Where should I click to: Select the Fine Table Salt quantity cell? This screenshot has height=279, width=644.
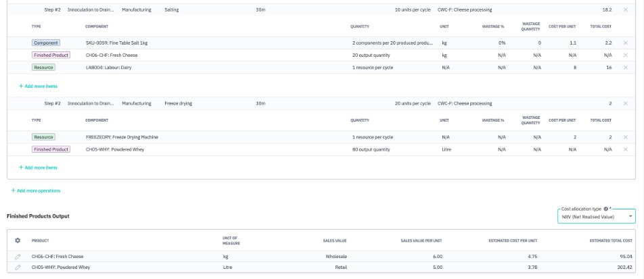click(x=392, y=43)
